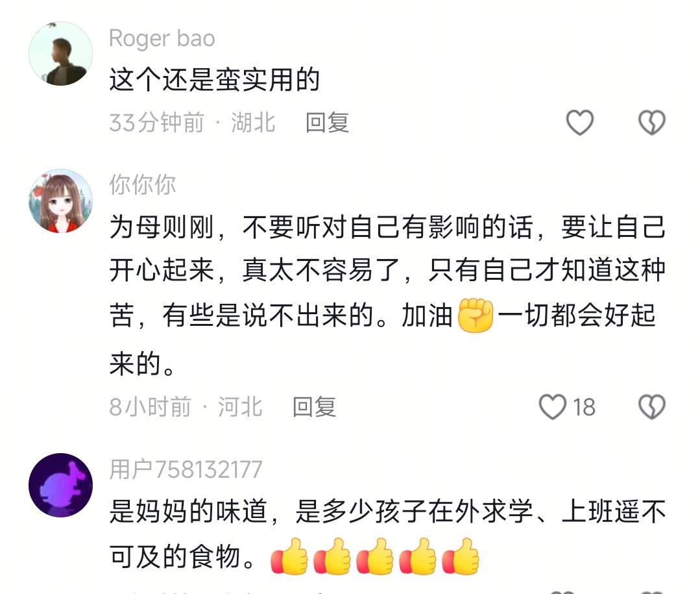
Task: Reply to Roger bao's comment with 回复
Action: [327, 123]
